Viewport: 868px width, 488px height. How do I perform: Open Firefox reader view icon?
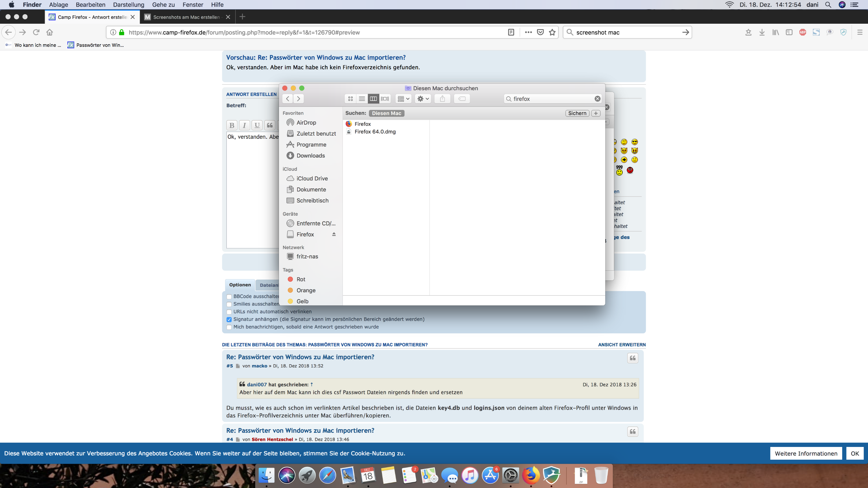coord(511,32)
